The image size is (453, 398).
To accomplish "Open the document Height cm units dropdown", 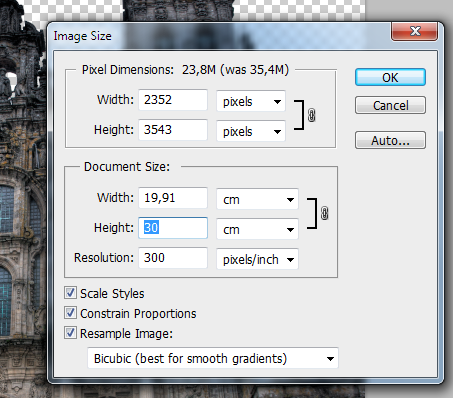I will 257,229.
